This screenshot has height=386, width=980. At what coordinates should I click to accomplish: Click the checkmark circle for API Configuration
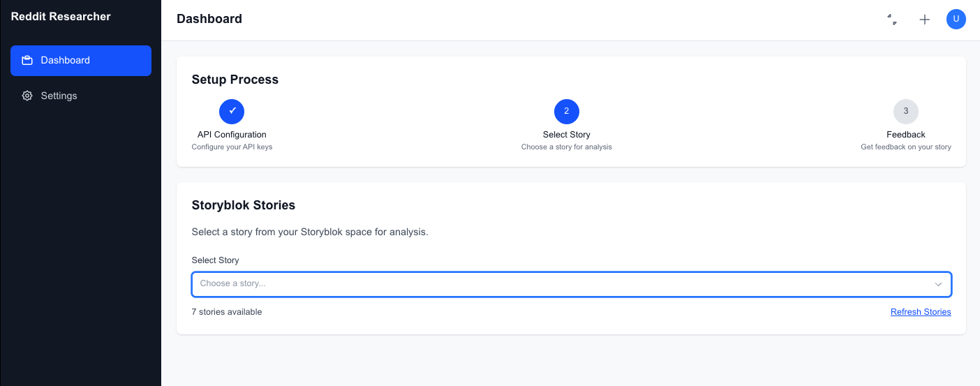click(232, 111)
